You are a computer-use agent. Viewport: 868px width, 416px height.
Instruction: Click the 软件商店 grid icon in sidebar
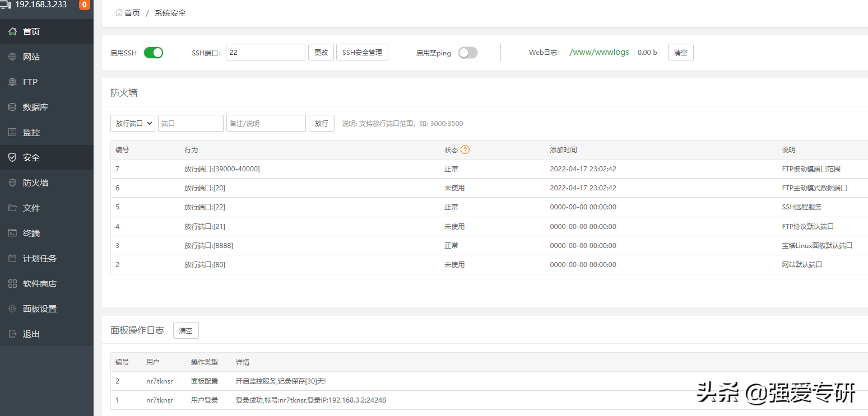[12, 283]
